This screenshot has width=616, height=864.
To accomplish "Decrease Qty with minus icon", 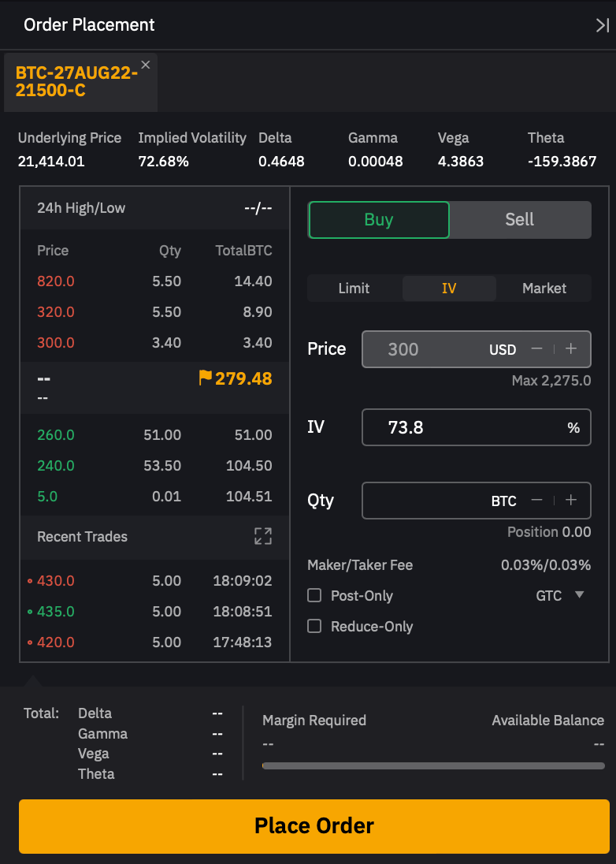I will [x=536, y=501].
